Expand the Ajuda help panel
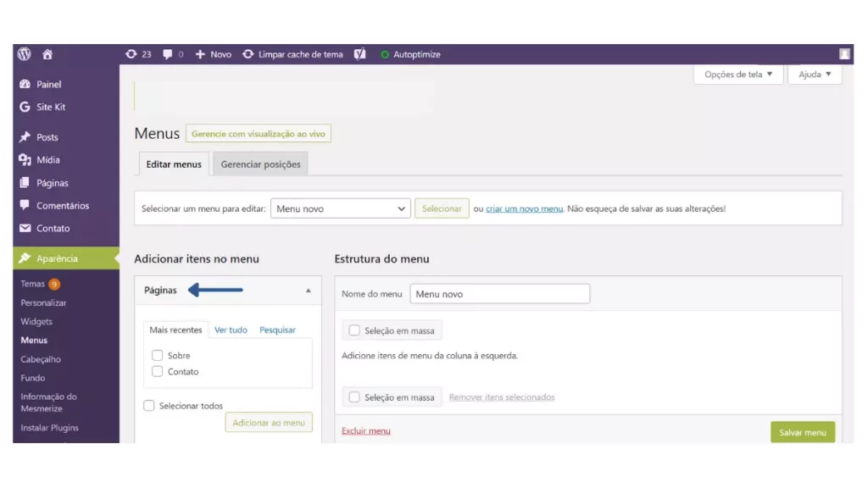 815,75
